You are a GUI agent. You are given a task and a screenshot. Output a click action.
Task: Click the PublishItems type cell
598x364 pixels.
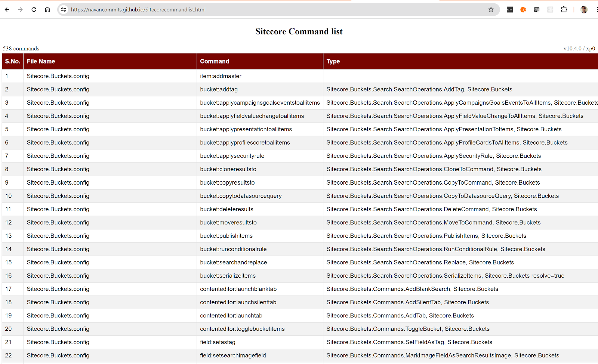[461, 236]
